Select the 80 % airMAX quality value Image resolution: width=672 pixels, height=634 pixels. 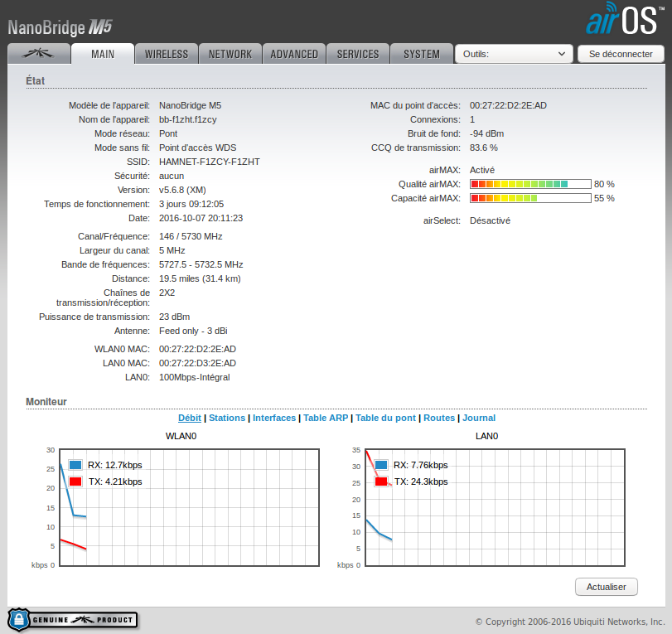click(x=604, y=184)
